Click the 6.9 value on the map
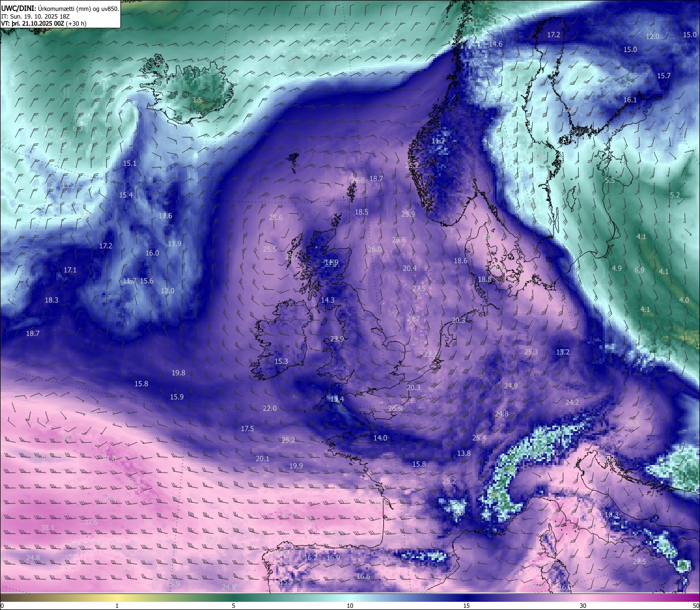 click(x=639, y=270)
